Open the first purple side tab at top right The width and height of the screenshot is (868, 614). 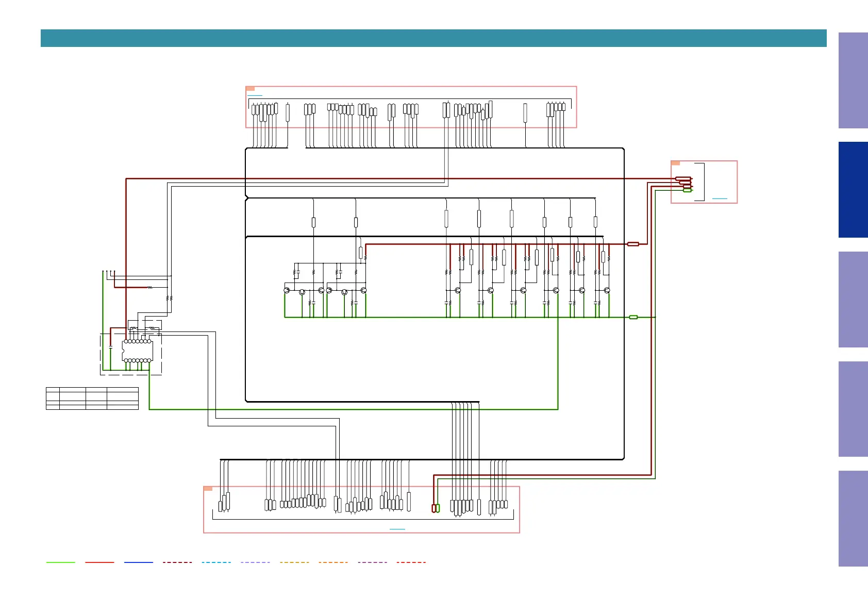click(853, 80)
